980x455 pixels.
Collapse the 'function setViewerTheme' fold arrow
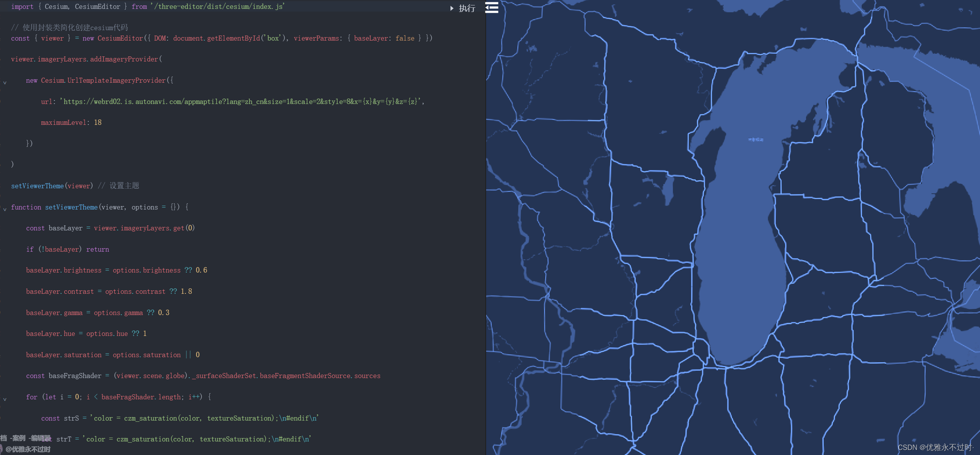point(5,209)
